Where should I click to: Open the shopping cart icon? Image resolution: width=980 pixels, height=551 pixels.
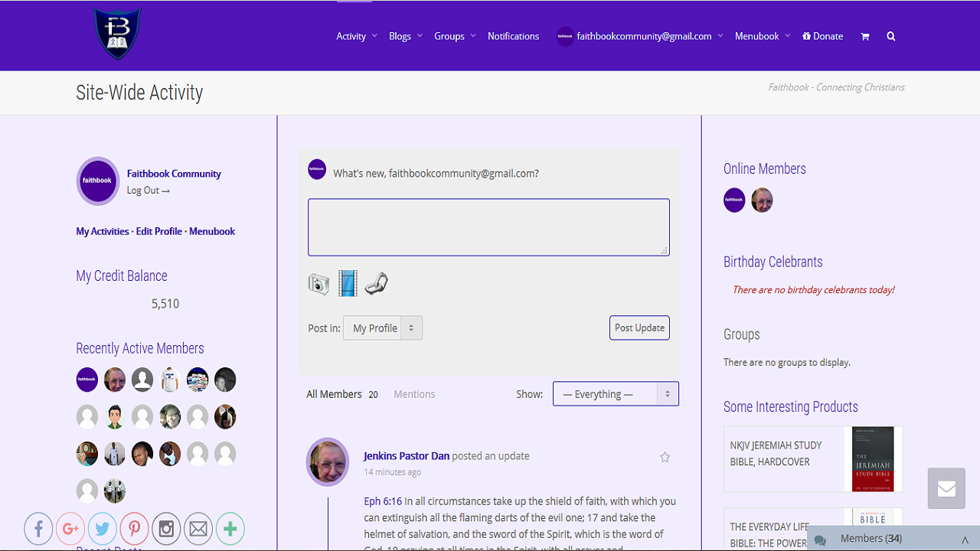point(864,37)
